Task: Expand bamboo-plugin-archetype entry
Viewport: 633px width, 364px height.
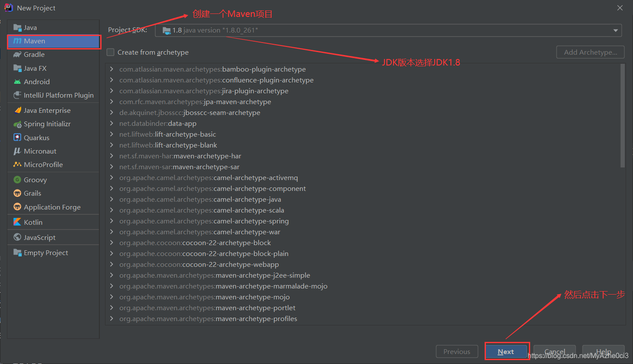Action: point(112,69)
